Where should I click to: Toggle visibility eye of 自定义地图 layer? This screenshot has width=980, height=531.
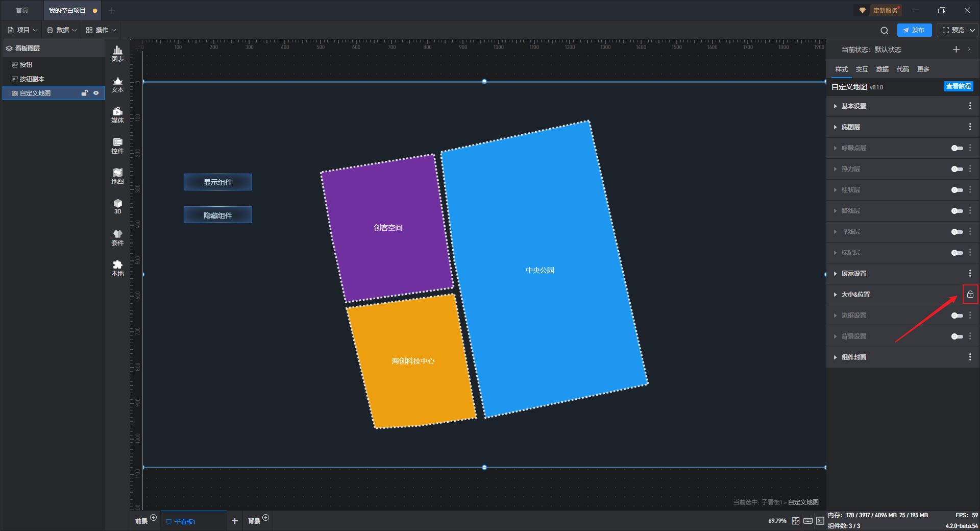click(x=96, y=93)
